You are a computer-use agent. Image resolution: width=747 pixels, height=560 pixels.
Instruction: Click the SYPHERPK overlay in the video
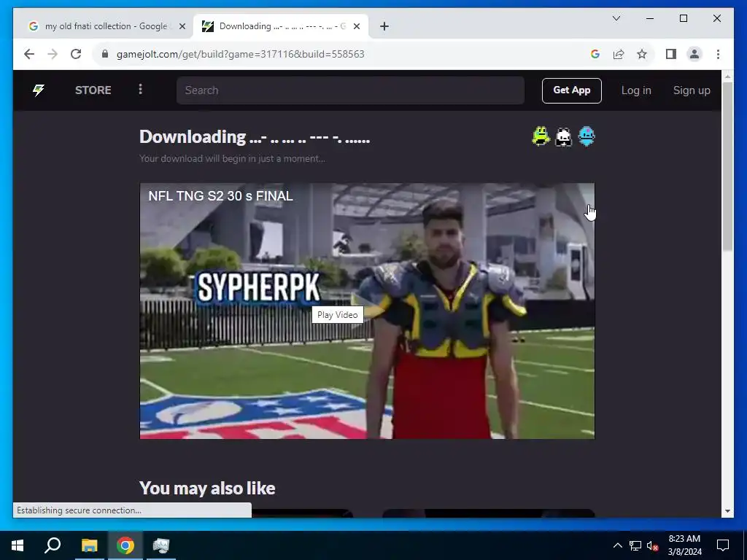pyautogui.click(x=259, y=287)
